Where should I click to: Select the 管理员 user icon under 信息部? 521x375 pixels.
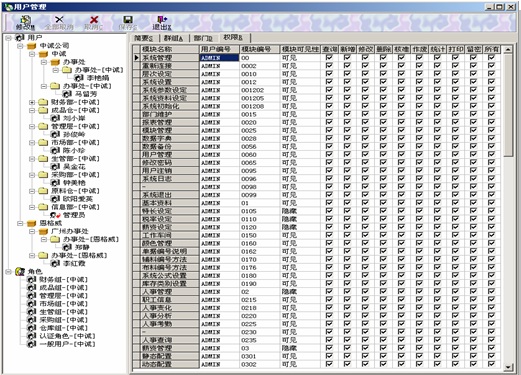pyautogui.click(x=55, y=215)
